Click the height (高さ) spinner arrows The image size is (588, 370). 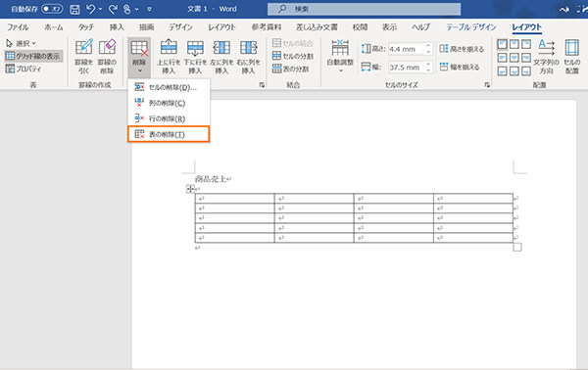coord(428,49)
